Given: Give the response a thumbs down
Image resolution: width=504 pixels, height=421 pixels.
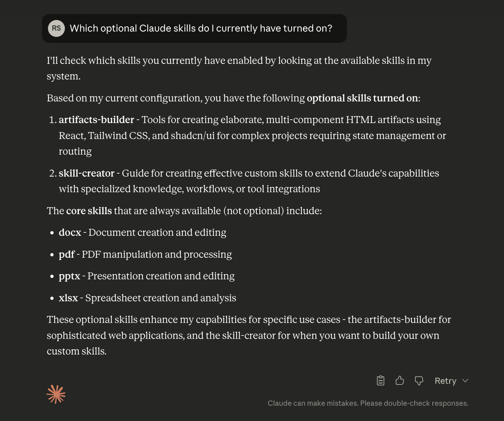Looking at the screenshot, I should 419,381.
